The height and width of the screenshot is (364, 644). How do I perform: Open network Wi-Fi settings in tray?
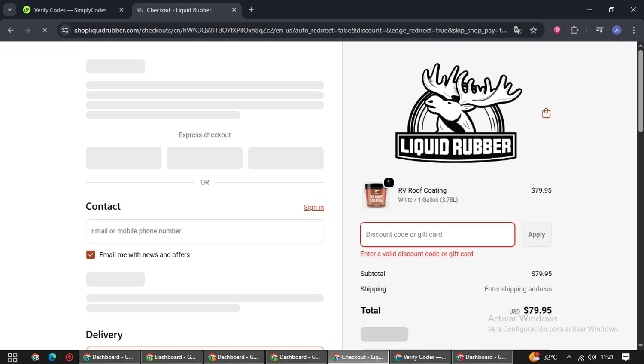click(581, 357)
